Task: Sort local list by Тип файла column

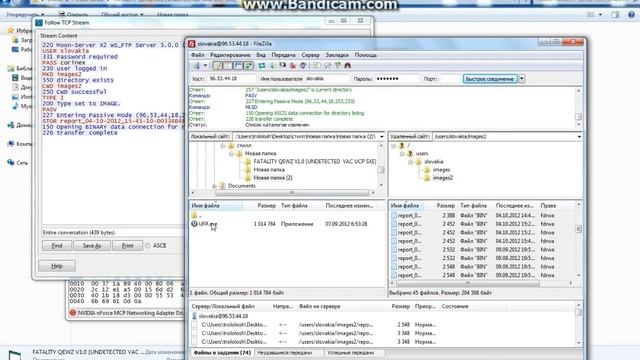Action: click(x=295, y=206)
